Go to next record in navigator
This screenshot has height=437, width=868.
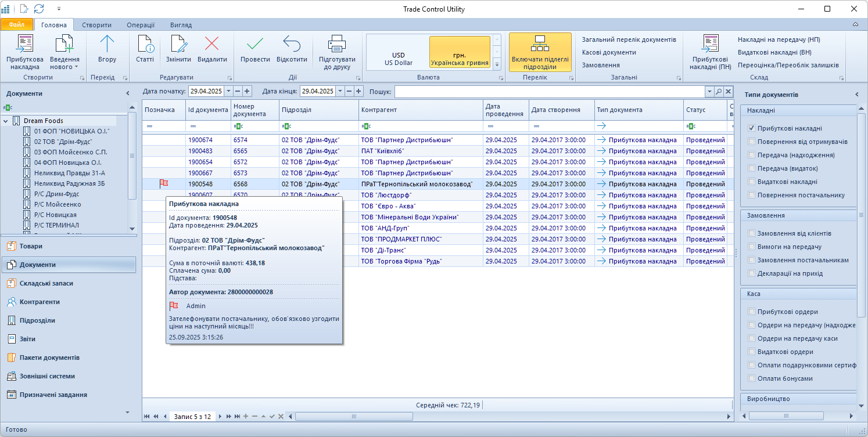pyautogui.click(x=220, y=416)
